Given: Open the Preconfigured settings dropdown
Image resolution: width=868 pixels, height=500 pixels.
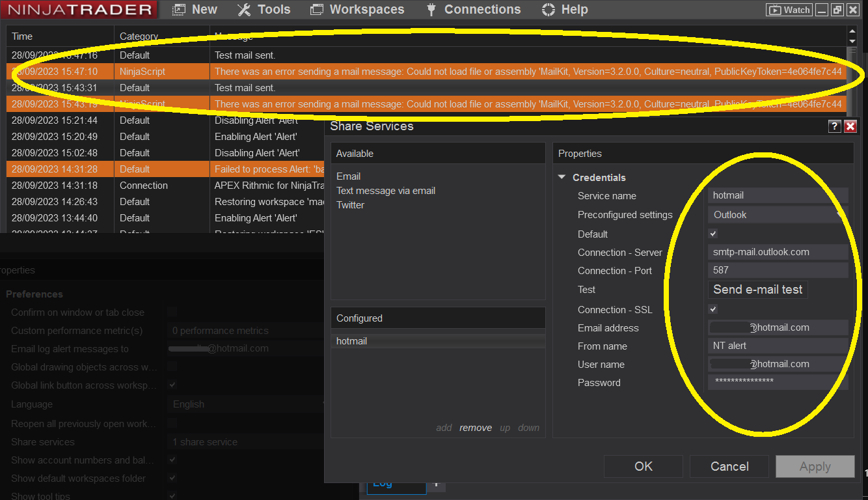Looking at the screenshot, I should point(778,215).
